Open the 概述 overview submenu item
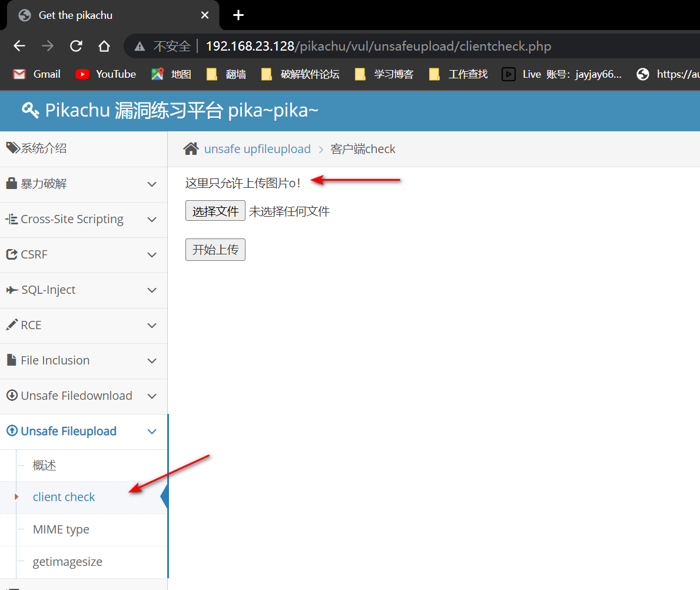 [45, 465]
